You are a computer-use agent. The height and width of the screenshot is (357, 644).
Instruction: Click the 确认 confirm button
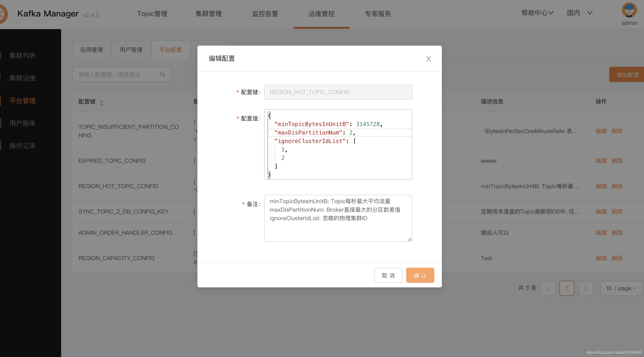(x=420, y=275)
